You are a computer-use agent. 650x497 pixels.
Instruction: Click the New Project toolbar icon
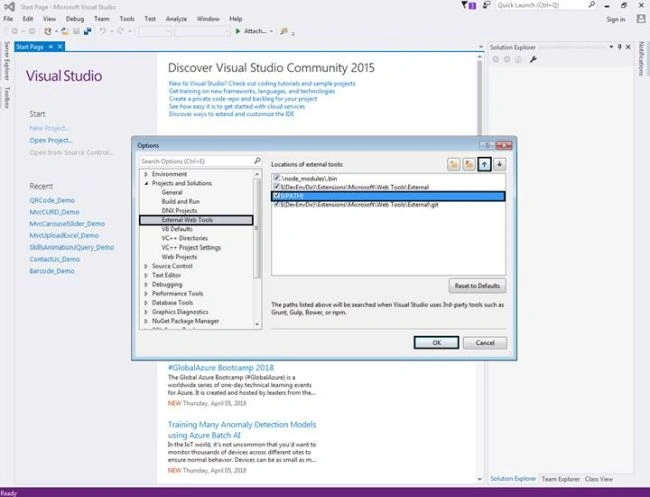pyautogui.click(x=48, y=31)
